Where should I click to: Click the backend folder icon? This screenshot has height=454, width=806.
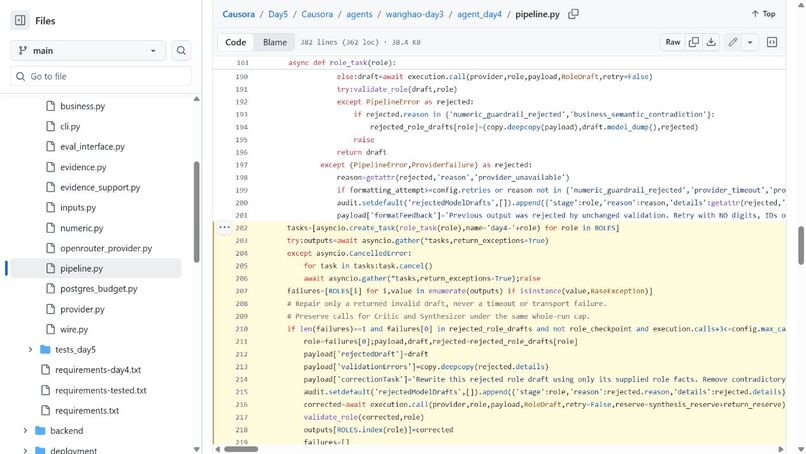point(40,431)
